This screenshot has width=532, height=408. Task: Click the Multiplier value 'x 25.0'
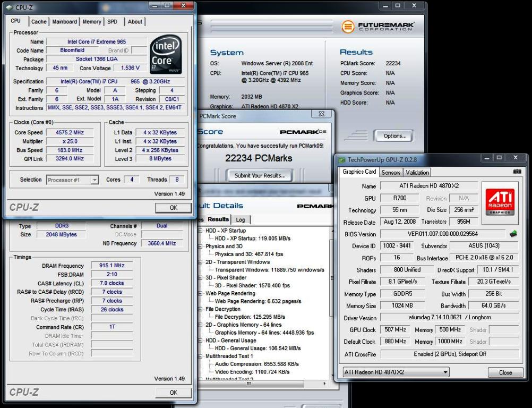click(70, 141)
